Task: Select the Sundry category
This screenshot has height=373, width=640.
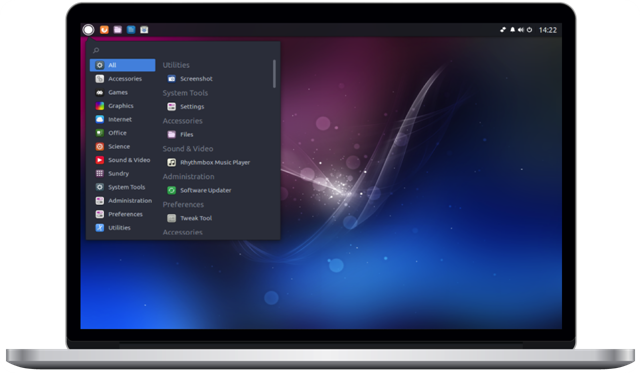Action: [122, 173]
